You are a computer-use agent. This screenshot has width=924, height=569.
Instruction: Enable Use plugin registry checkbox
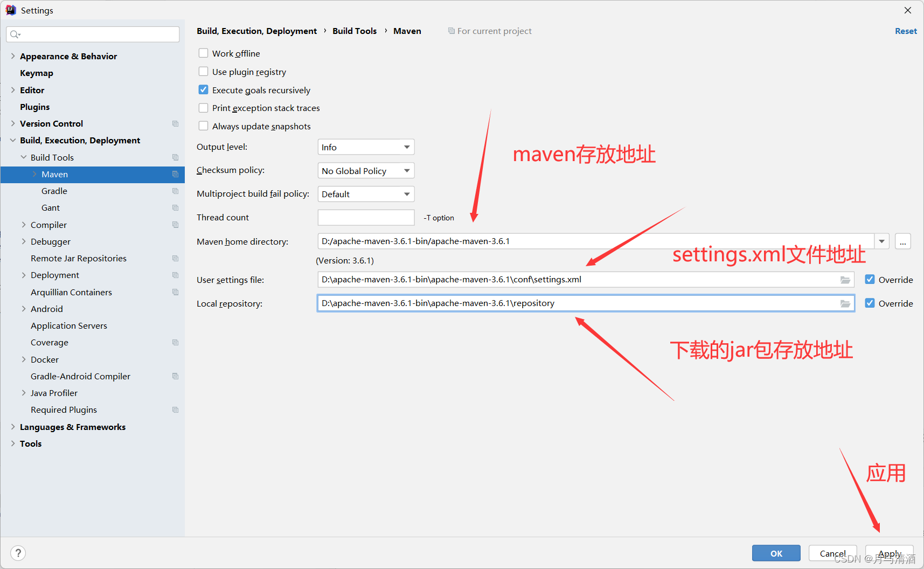pyautogui.click(x=203, y=71)
